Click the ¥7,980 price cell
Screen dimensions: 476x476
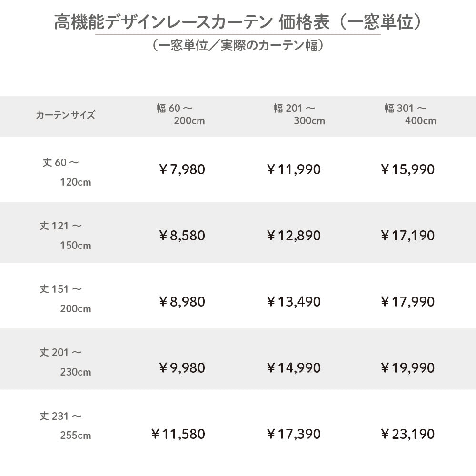(182, 169)
